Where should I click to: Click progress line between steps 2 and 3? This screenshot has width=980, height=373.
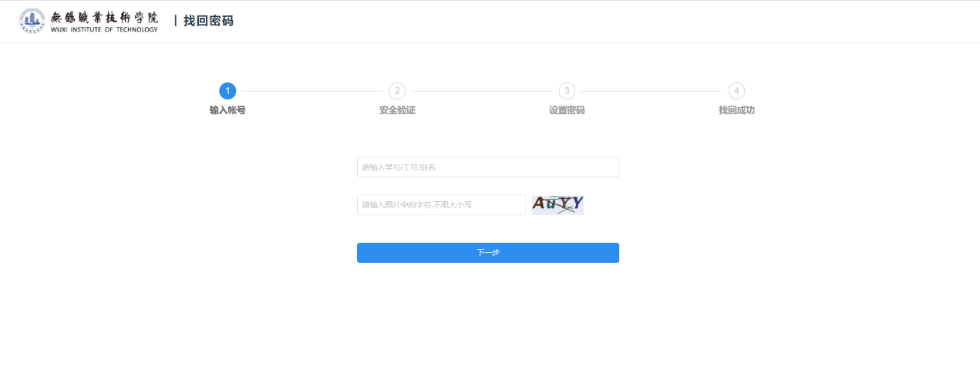[x=482, y=91]
